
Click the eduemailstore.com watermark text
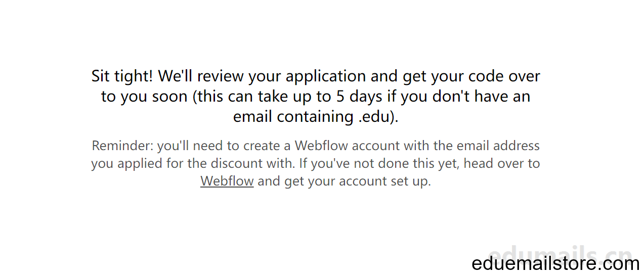(555, 263)
